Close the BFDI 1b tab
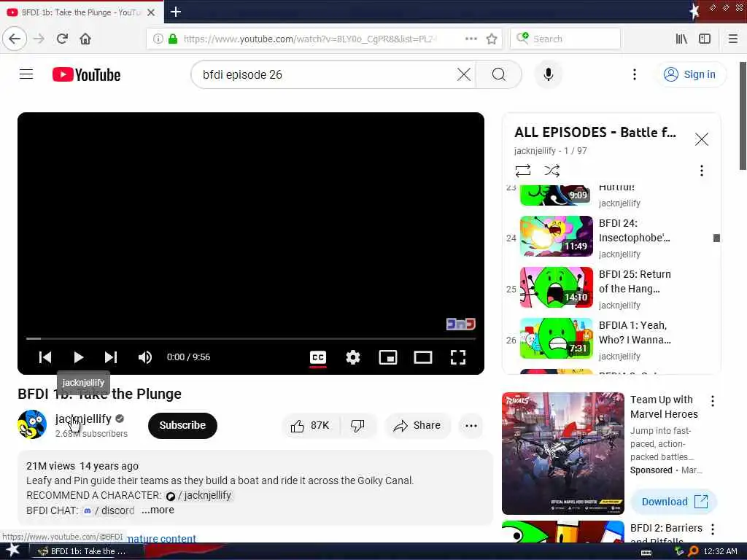Screen dimensions: 747x560 (x=151, y=12)
